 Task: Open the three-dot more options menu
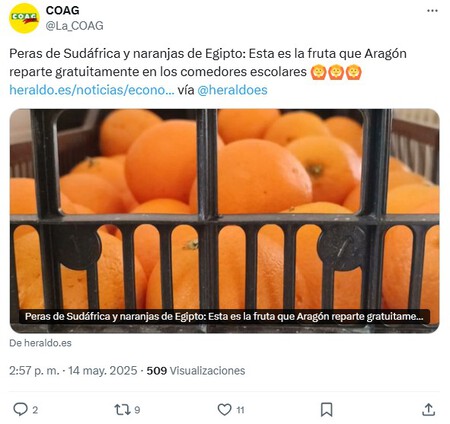432,11
